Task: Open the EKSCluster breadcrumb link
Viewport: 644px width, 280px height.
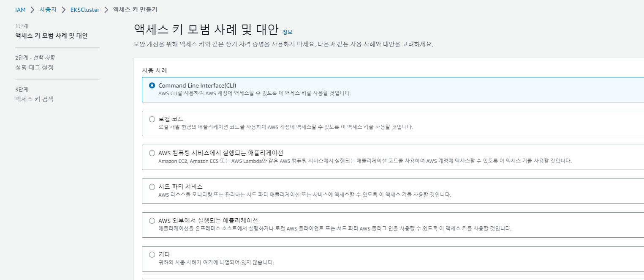Action: (x=85, y=10)
